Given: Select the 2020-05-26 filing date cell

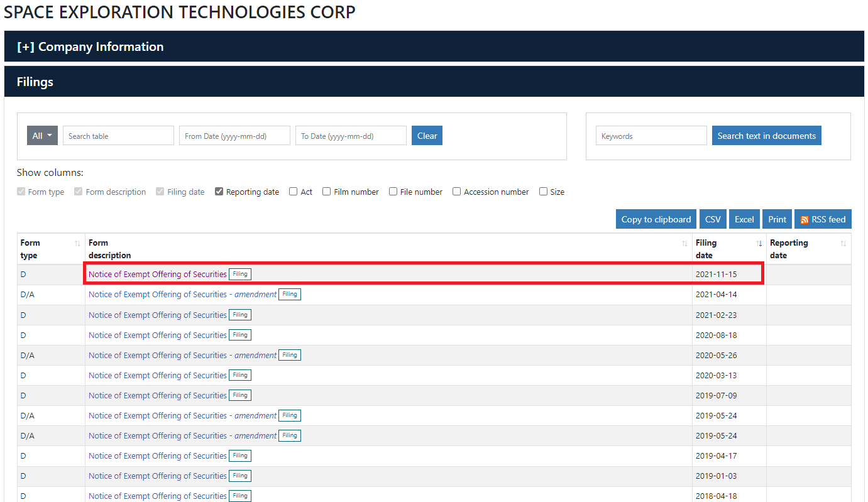Looking at the screenshot, I should pos(729,355).
